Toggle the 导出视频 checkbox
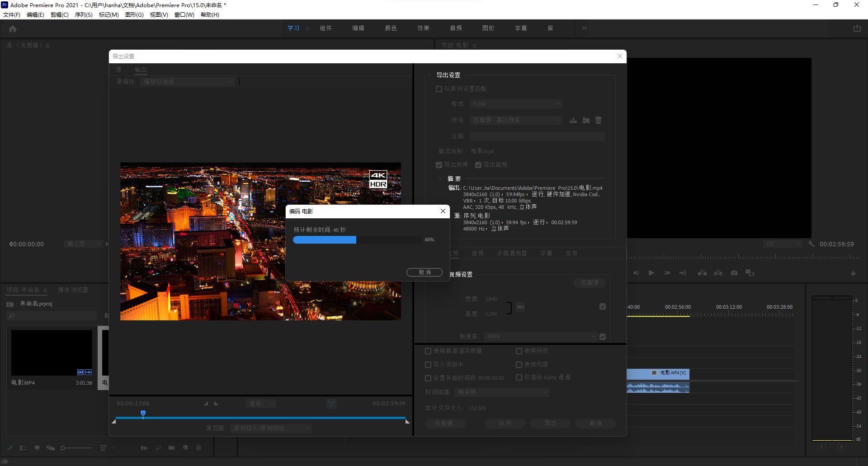 pyautogui.click(x=439, y=165)
